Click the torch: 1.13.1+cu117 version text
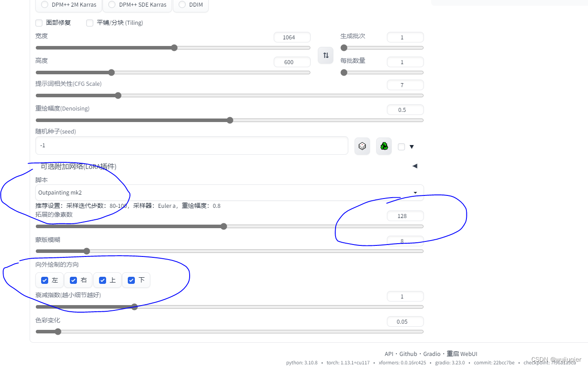Image resolution: width=588 pixels, height=367 pixels. click(348, 363)
